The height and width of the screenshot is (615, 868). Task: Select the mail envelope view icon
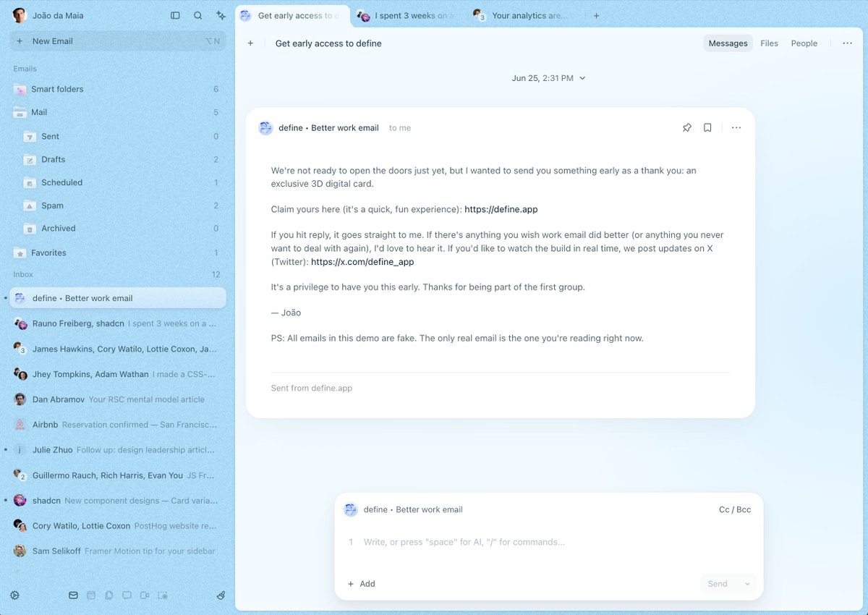(73, 595)
